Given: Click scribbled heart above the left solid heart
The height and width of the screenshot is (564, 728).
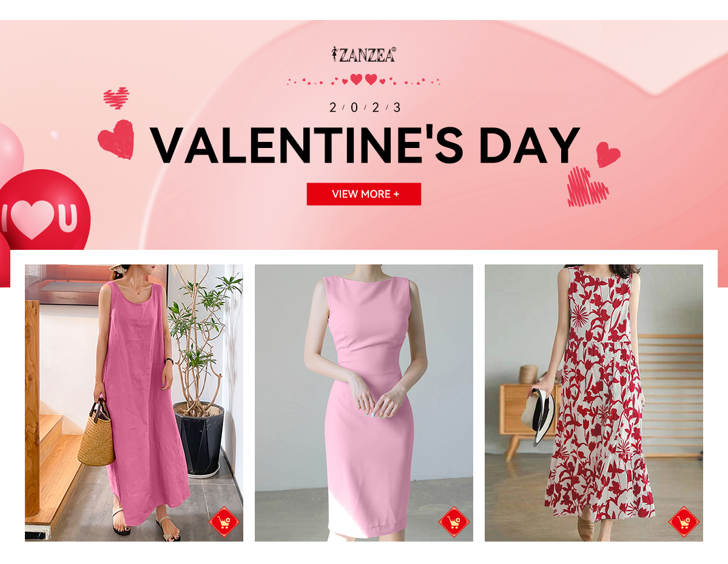Looking at the screenshot, I should [116, 98].
